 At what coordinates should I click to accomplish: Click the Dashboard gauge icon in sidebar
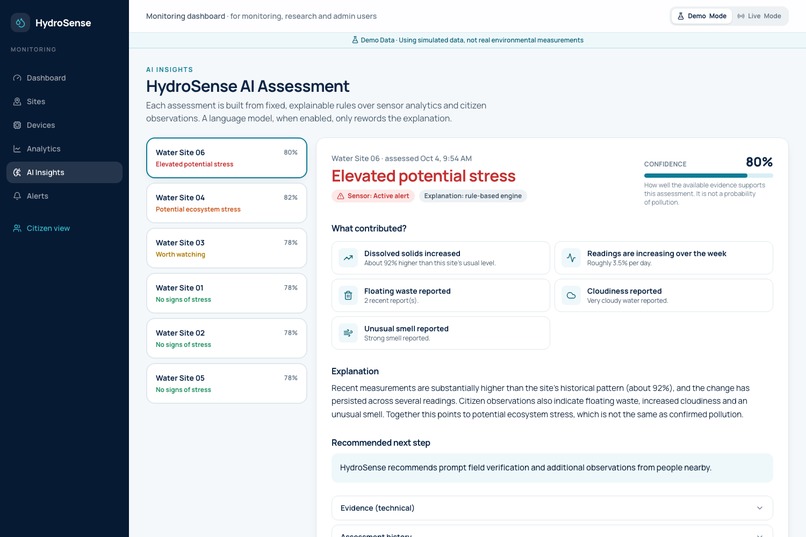coord(17,78)
